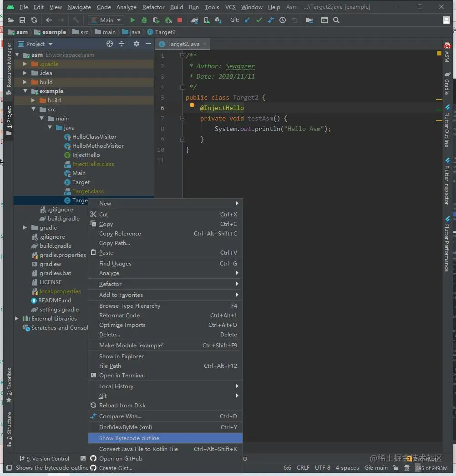Viewport: 456px width, 476px height.
Task: Run with coverage shield icon
Action: coord(156,20)
